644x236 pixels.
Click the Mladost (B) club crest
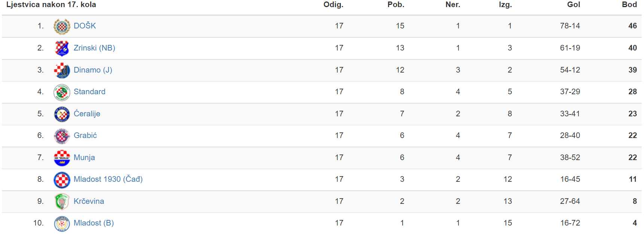62,224
